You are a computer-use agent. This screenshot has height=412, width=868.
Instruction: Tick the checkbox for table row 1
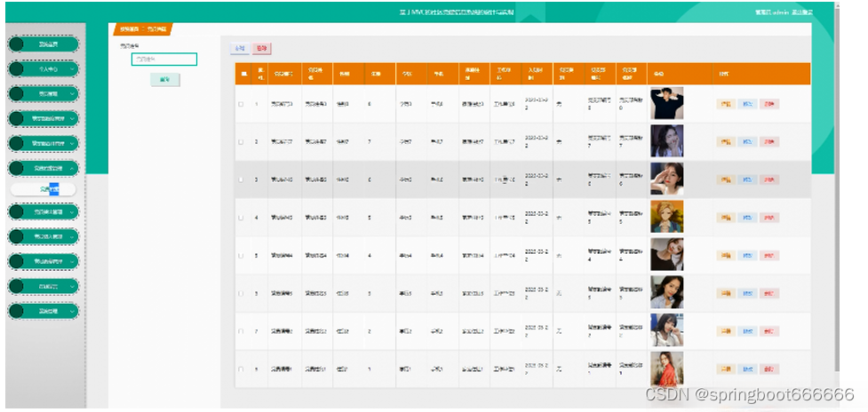240,104
